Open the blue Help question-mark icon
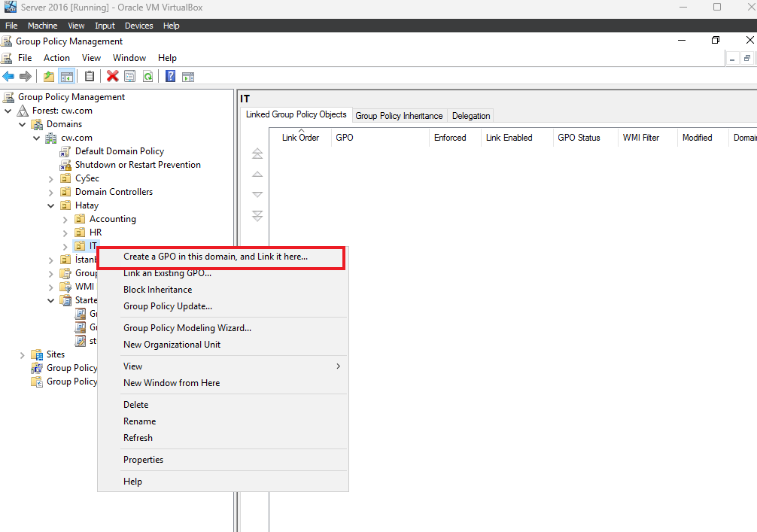Viewport: 757px width, 532px height. pos(170,76)
